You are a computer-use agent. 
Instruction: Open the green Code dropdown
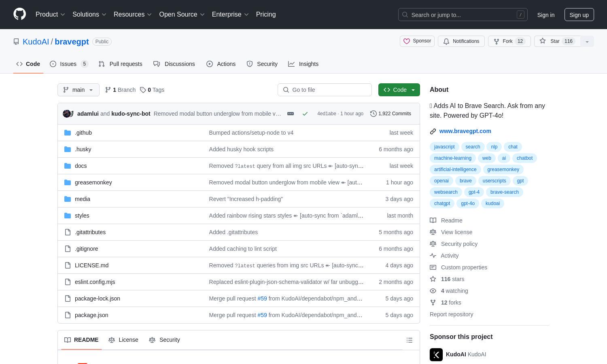click(399, 90)
